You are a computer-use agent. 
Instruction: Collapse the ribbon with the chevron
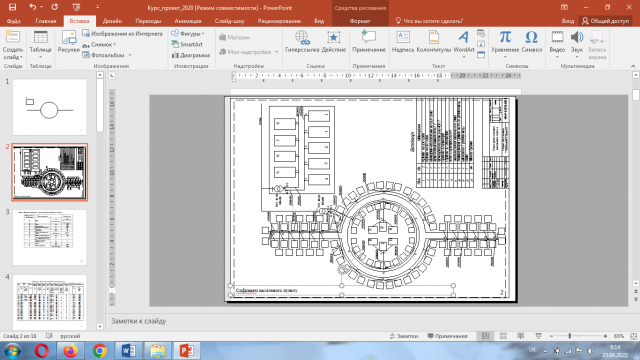coord(633,66)
